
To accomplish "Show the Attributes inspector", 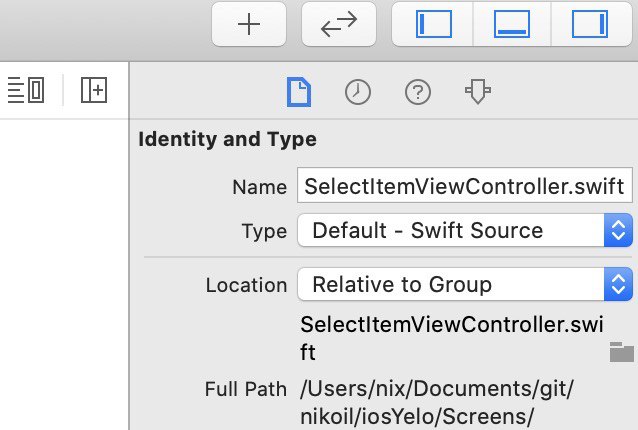I will pyautogui.click(x=478, y=91).
